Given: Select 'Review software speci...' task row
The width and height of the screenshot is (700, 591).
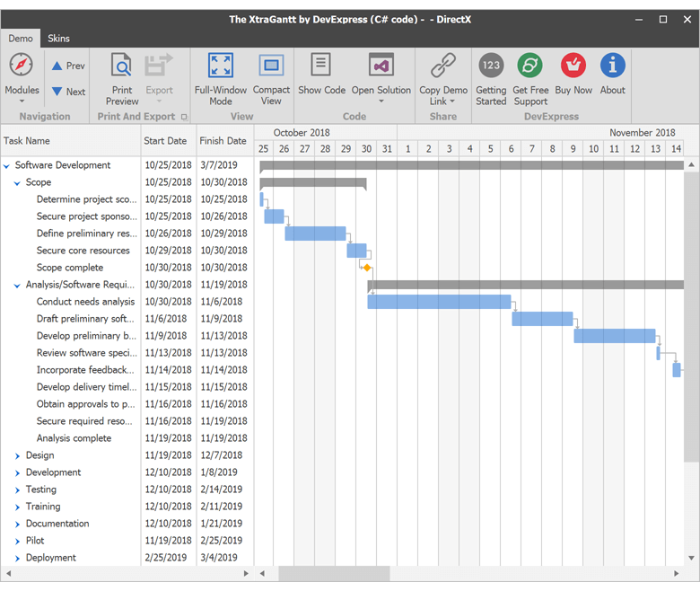Looking at the screenshot, I should point(127,353).
